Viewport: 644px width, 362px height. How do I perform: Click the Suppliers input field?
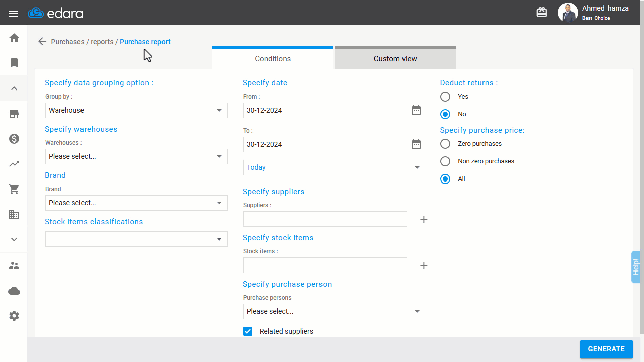click(325, 219)
